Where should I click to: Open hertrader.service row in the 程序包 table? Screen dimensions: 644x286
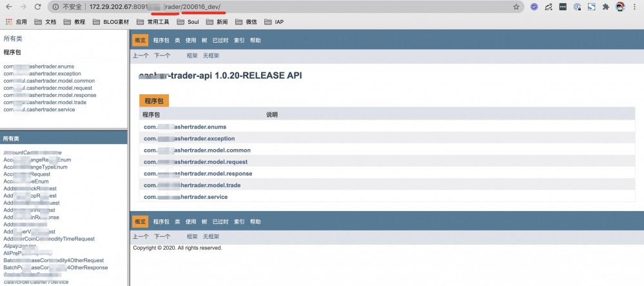click(186, 197)
